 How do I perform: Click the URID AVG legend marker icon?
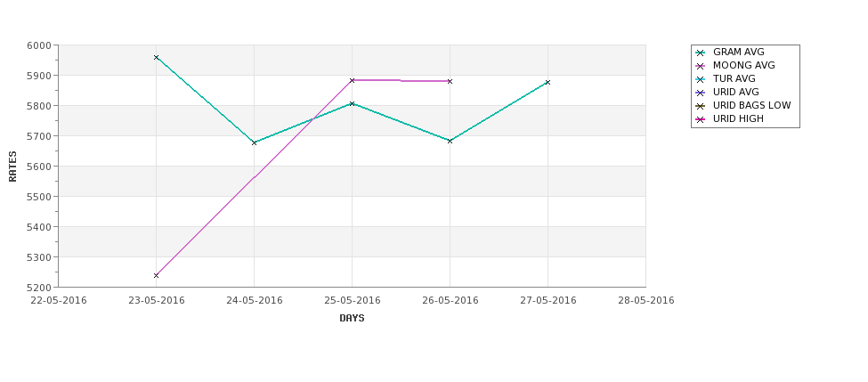point(701,93)
